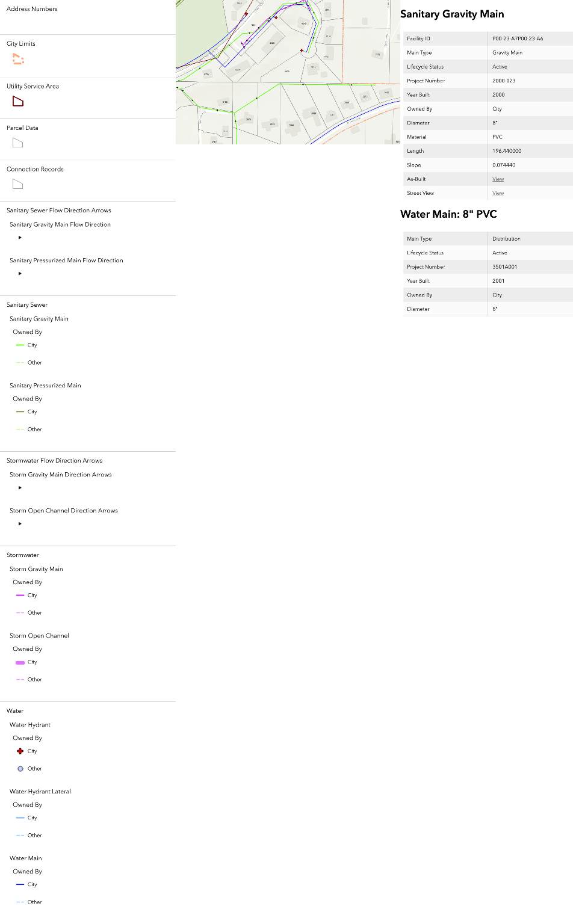Open the As-Built View link
This screenshot has width=576, height=924.
click(498, 179)
